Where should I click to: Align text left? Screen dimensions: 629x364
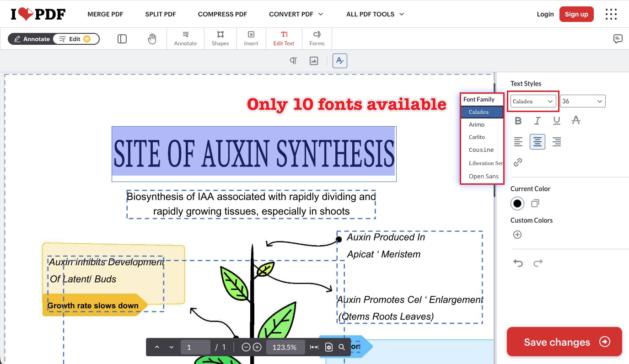(518, 142)
